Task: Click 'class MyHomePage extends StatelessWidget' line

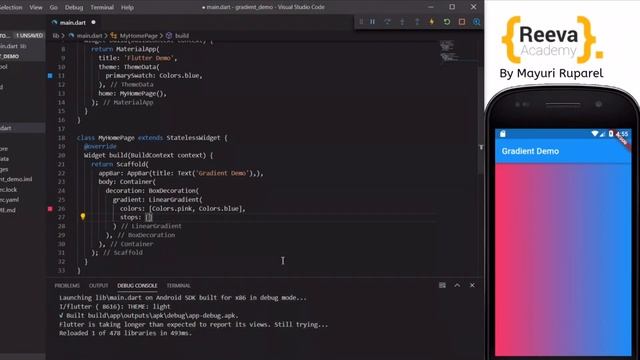Action: click(x=152, y=138)
